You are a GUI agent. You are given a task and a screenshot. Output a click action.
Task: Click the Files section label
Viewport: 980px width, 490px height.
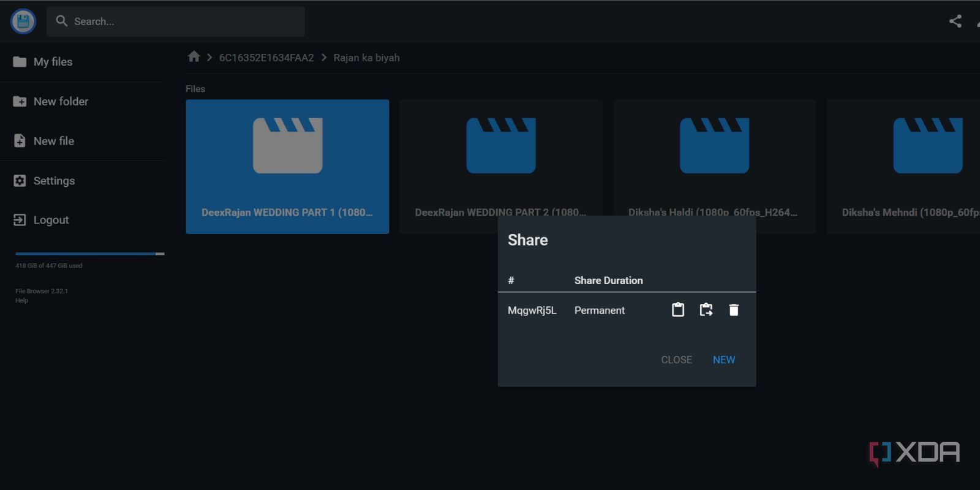[195, 89]
